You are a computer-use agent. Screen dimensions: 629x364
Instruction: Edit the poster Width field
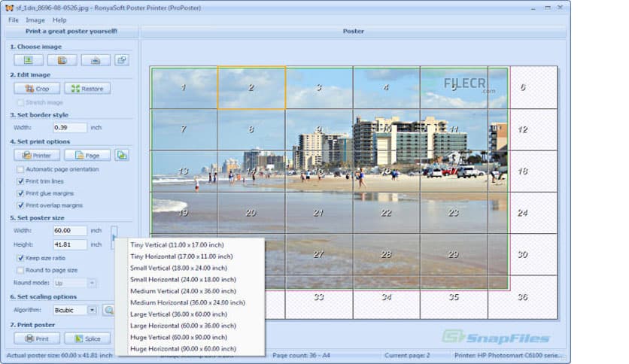[x=70, y=230]
